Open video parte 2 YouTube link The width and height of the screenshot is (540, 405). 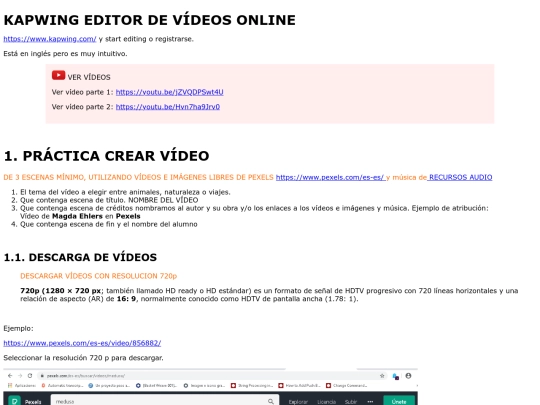(168, 107)
